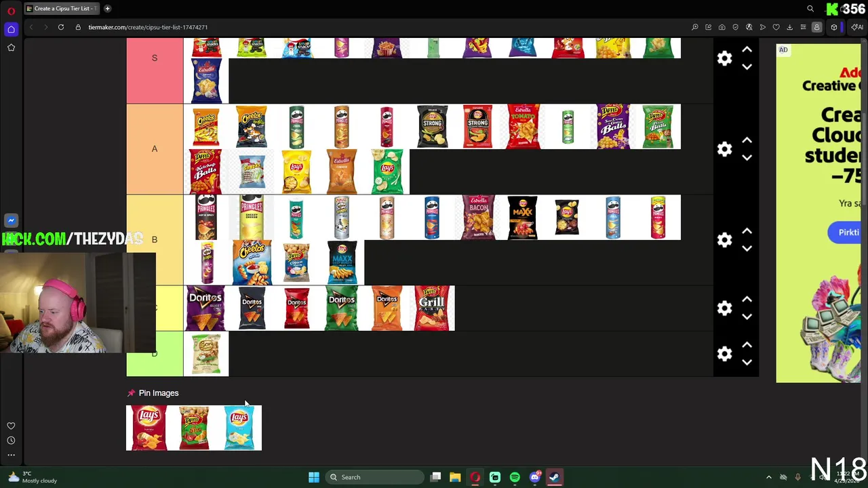Open settings gear for D tier row
868x488 pixels.
tap(724, 354)
